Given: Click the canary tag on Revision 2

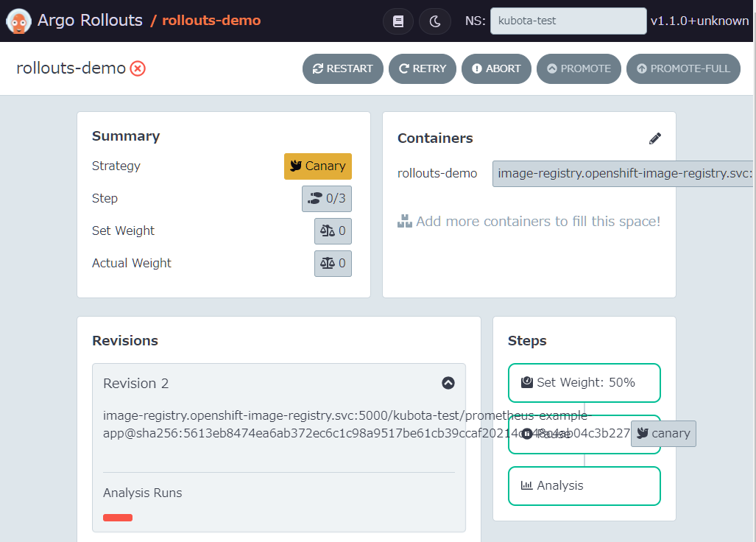Looking at the screenshot, I should click(663, 434).
